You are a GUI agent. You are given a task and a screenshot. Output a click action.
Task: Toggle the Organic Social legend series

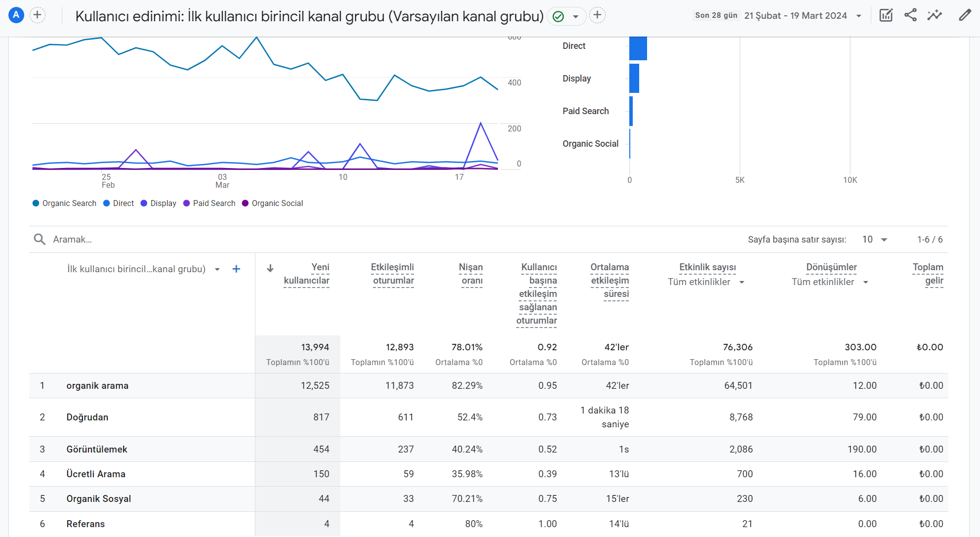click(272, 203)
